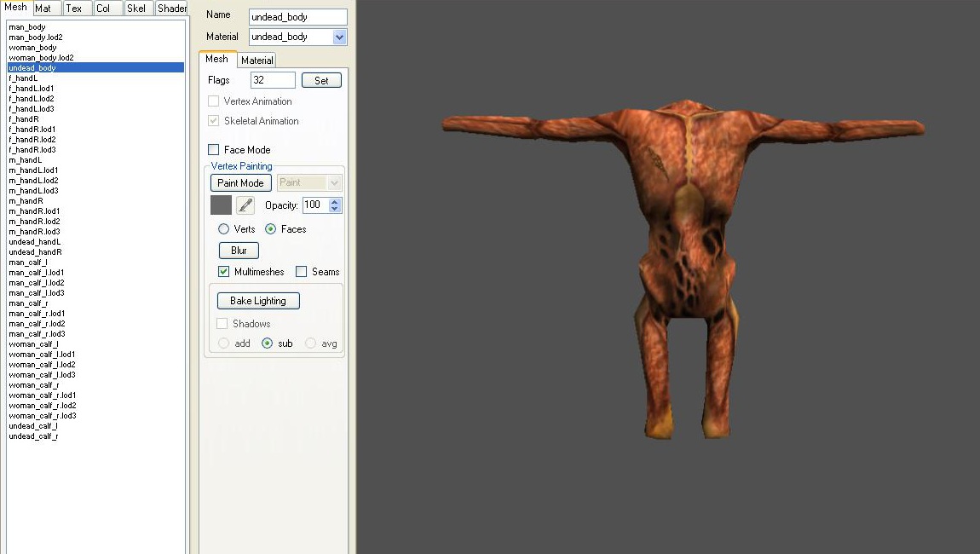The width and height of the screenshot is (980, 554).
Task: Select the color picker eyedropper icon
Action: click(245, 205)
